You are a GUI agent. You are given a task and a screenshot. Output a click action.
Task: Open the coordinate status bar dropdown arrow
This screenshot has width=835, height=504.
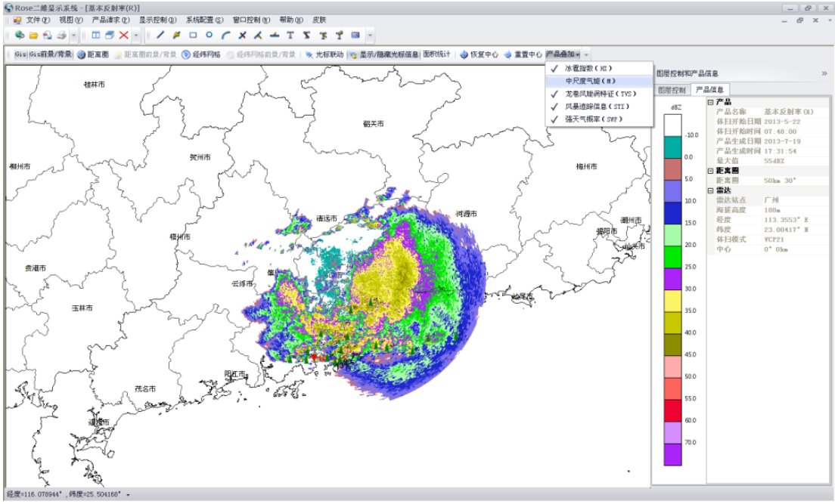click(x=128, y=495)
